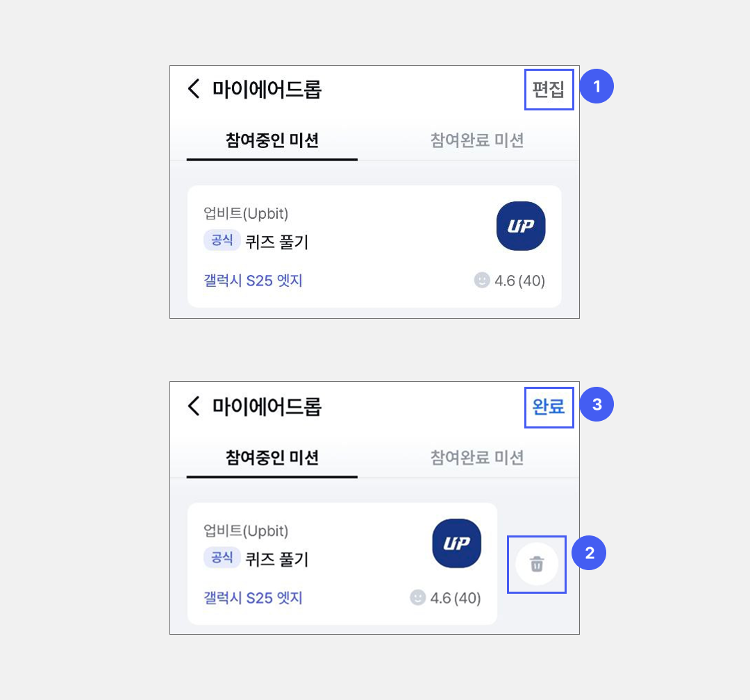The width and height of the screenshot is (750, 700).
Task: Click the numbered annotation circle 1
Action: click(x=597, y=87)
